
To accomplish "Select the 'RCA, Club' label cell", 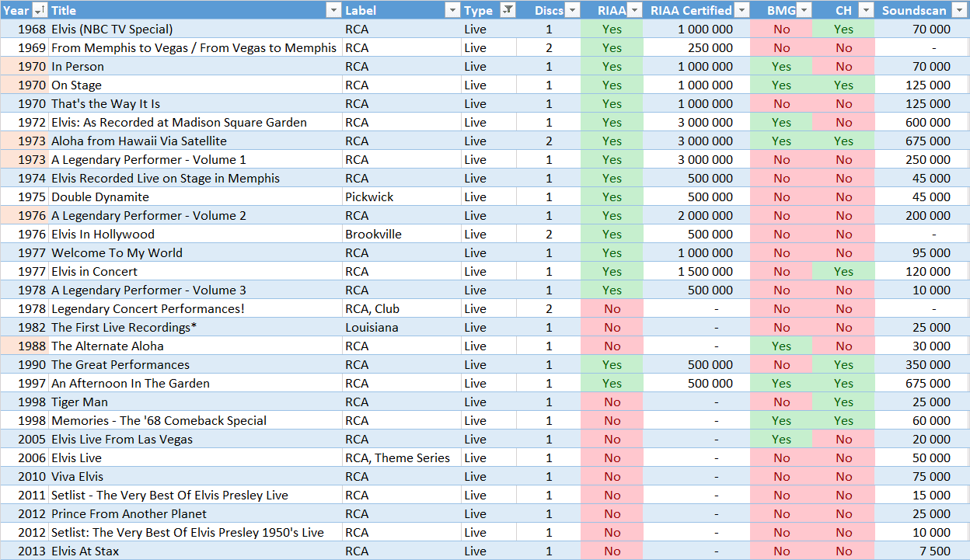I will 402,308.
